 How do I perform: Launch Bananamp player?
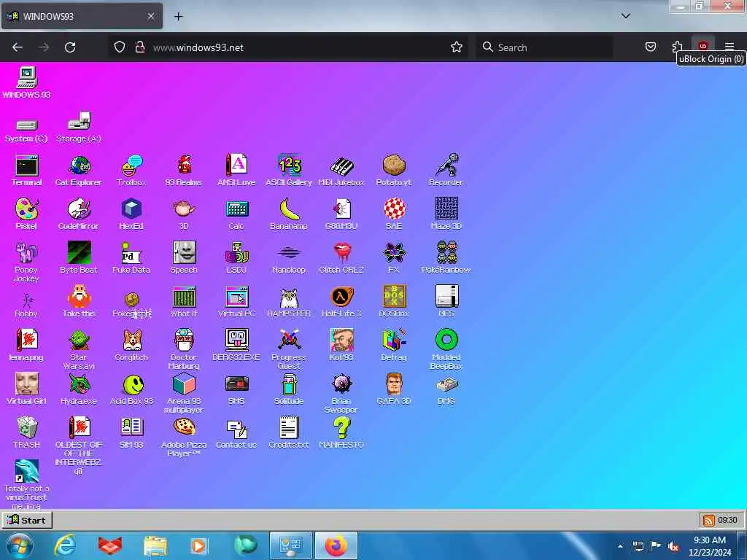(289, 214)
